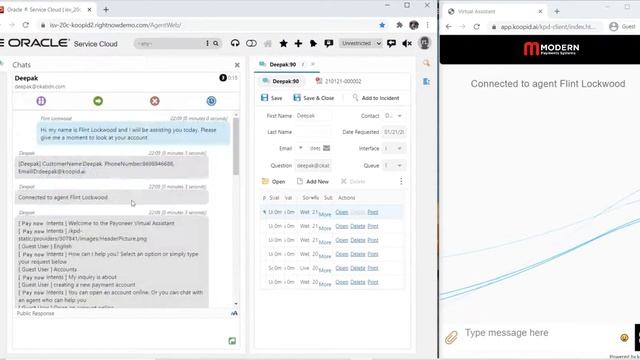Click Print link in the Live row
This screenshot has width=640, height=360.
pyautogui.click(x=373, y=268)
